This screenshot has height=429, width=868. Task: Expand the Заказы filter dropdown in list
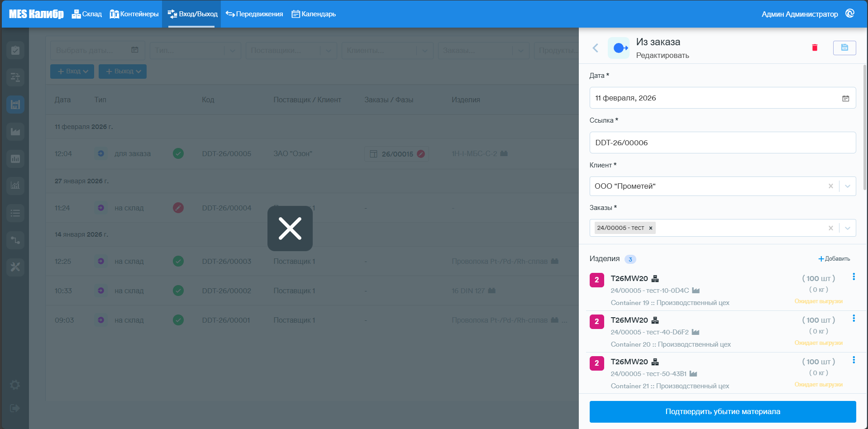[x=520, y=51]
